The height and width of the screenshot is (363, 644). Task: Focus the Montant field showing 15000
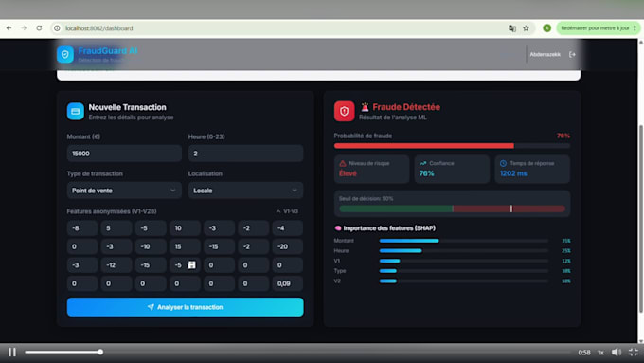pyautogui.click(x=124, y=154)
